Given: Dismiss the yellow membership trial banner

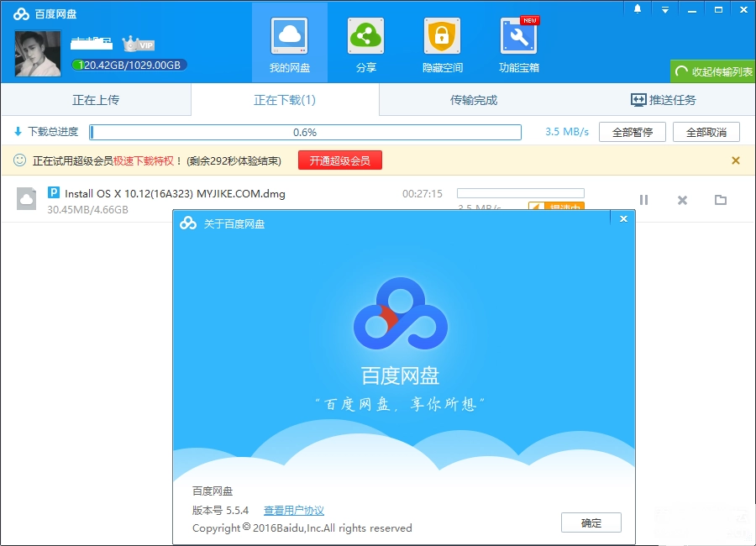Looking at the screenshot, I should 737,160.
